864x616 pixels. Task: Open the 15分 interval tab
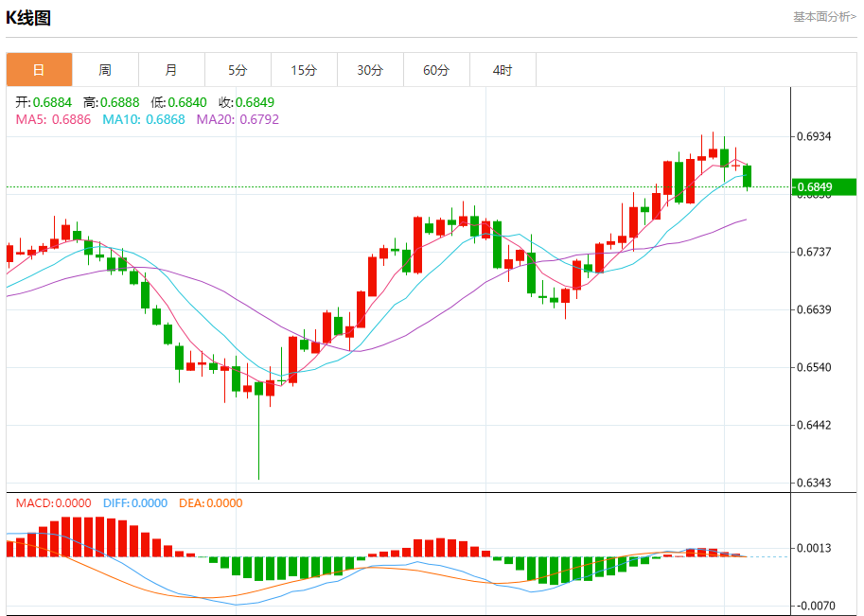(x=304, y=70)
